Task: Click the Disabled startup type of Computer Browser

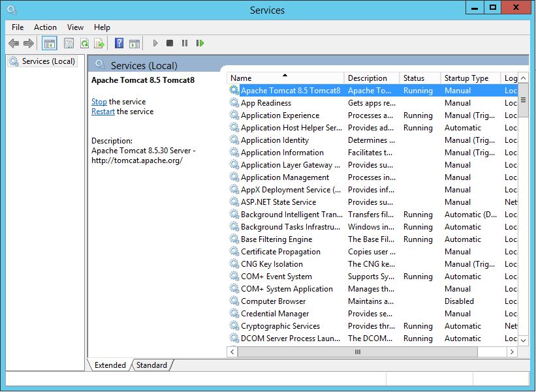Action: pyautogui.click(x=459, y=301)
